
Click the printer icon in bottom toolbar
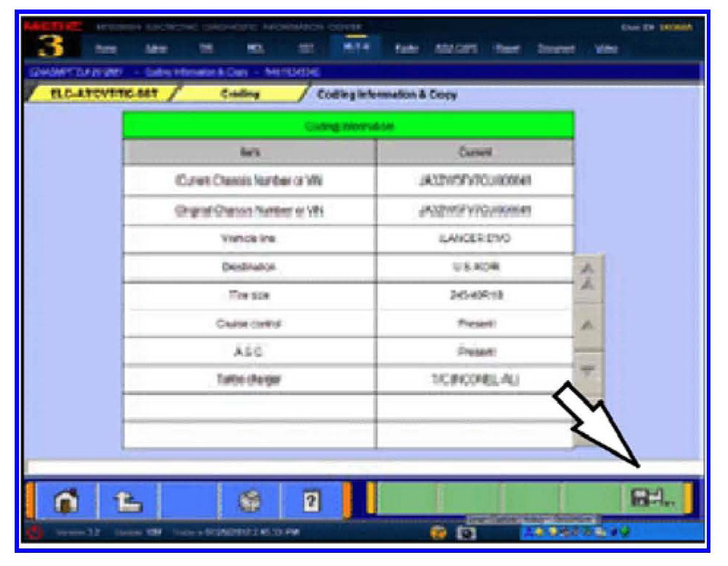pos(249,502)
